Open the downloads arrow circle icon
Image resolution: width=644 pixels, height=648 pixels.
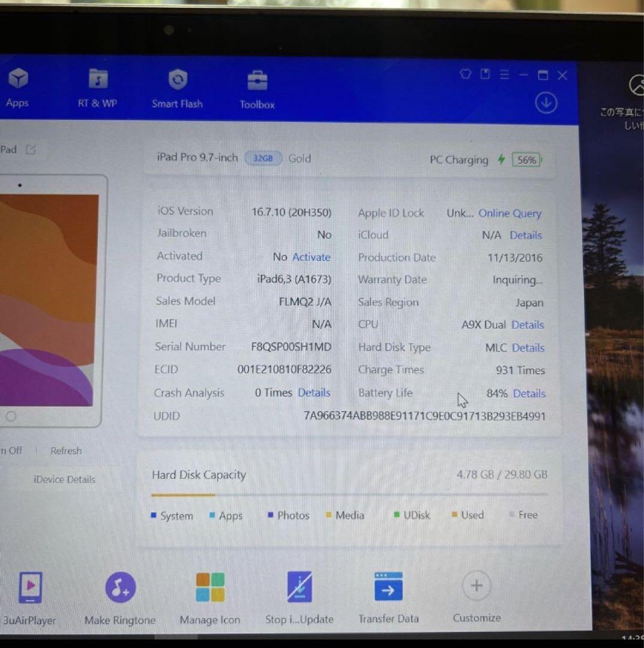(546, 103)
